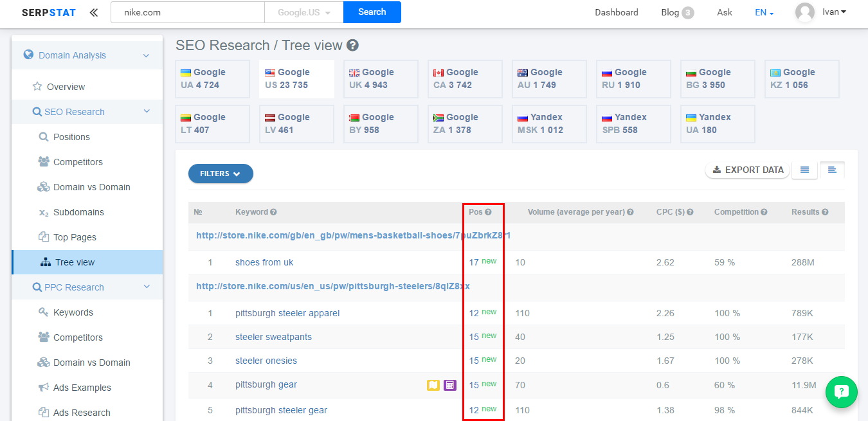Select the Google AU 1 749 database

[x=549, y=79]
